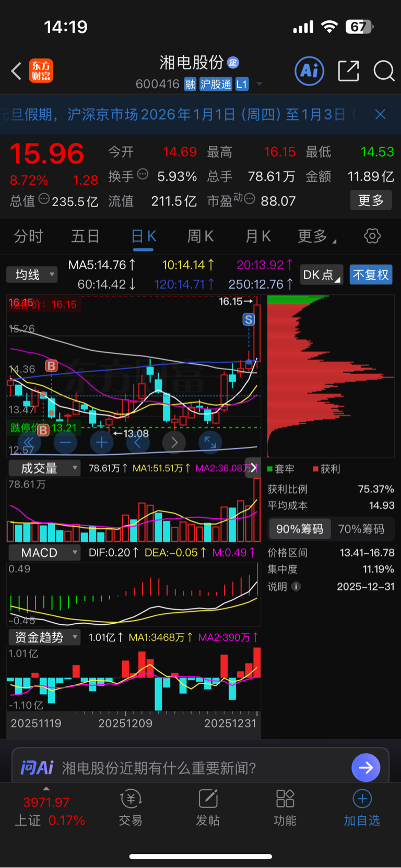Tap the 价格区间 13.41-16.78 value
This screenshot has height=868, width=401.
coord(367,552)
